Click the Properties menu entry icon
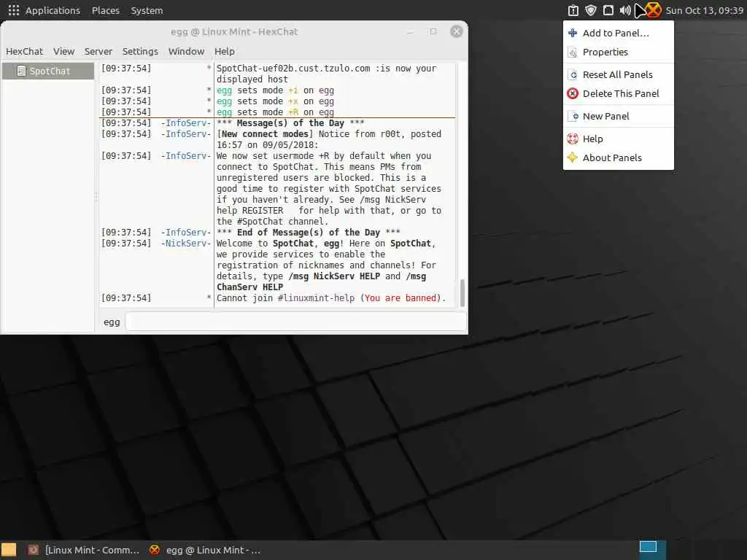The image size is (747, 560). click(x=573, y=52)
